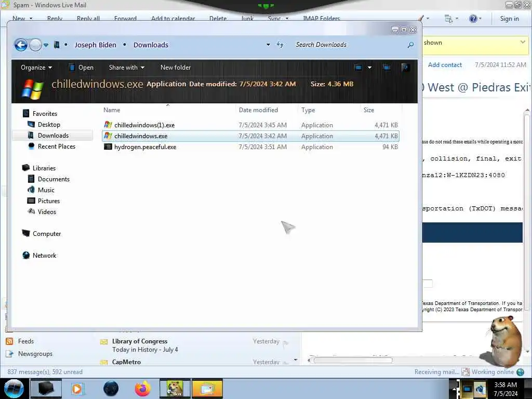Expand the view options dropdown arrow
This screenshot has width=532, height=399.
369,68
